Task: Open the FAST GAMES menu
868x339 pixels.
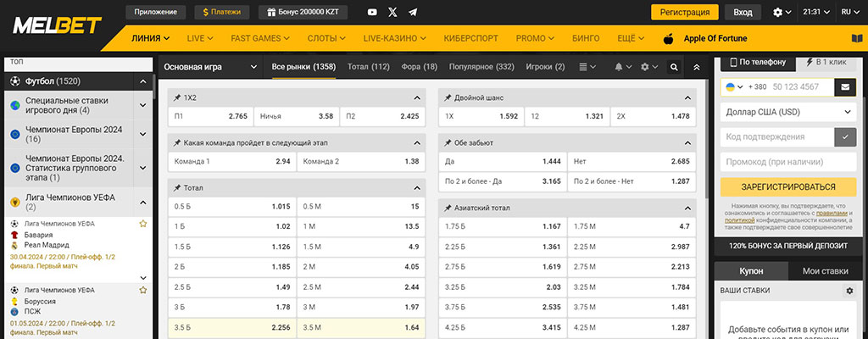Action: 260,39
